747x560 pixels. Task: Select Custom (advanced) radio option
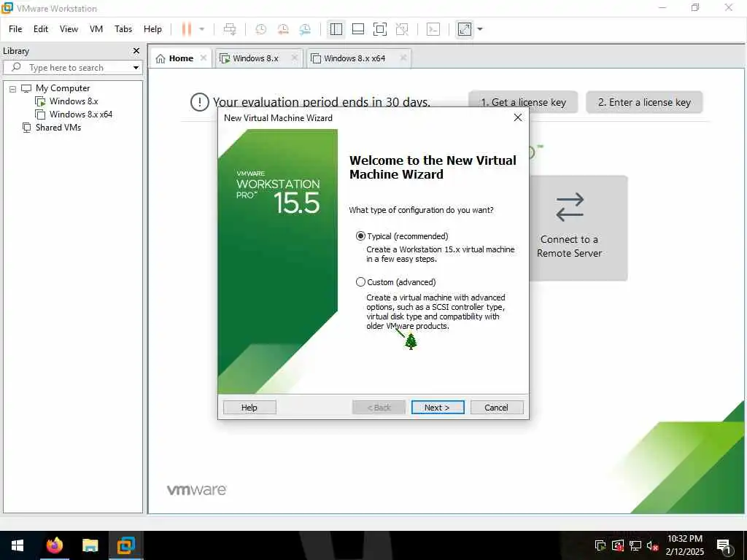(360, 282)
